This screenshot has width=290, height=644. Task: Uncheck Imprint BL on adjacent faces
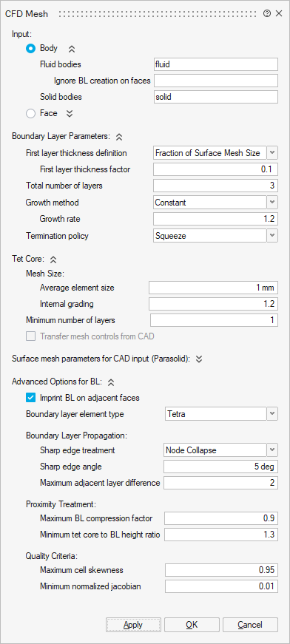(31, 398)
